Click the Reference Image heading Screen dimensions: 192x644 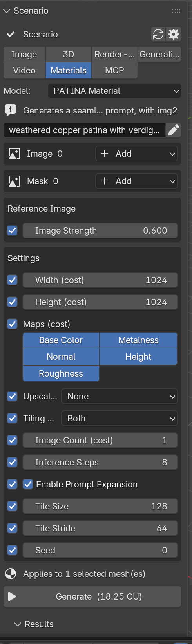42,209
